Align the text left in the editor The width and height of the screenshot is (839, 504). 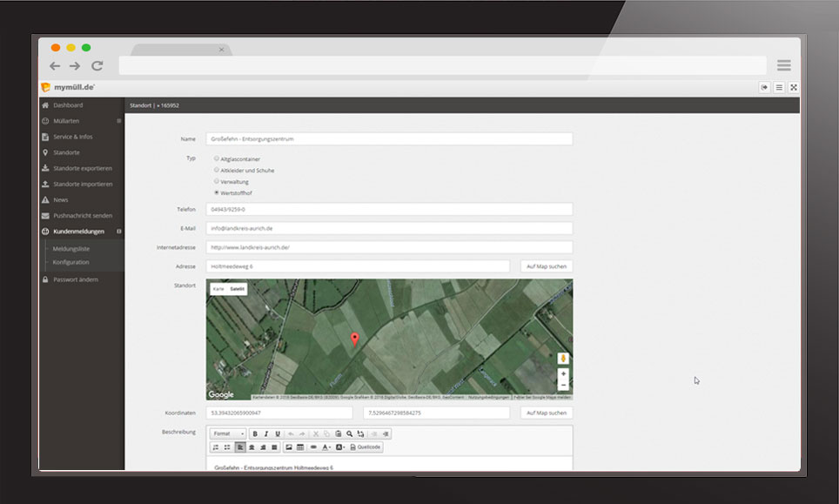click(x=240, y=447)
